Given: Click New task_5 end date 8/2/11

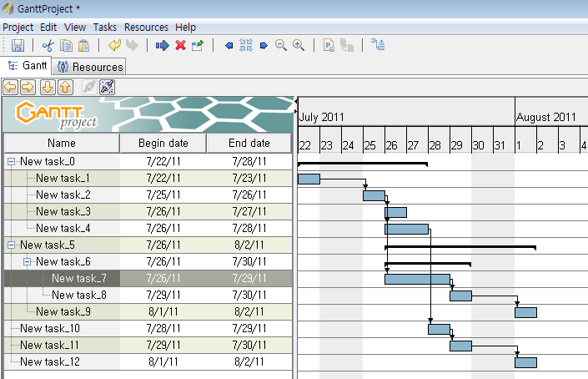Looking at the screenshot, I should click(x=249, y=245).
